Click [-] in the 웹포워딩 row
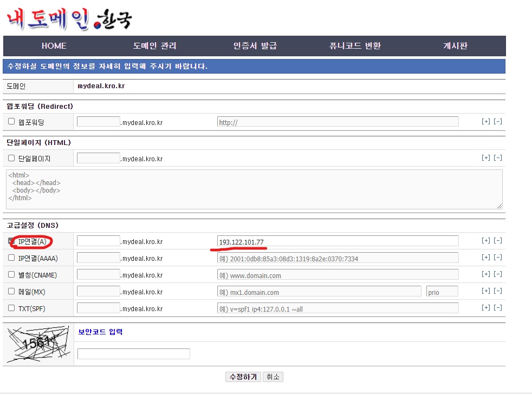The width and height of the screenshot is (532, 395). click(497, 122)
